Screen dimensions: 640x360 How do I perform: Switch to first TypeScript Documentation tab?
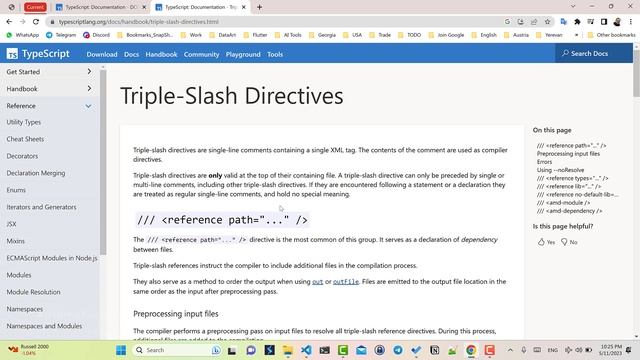click(101, 7)
